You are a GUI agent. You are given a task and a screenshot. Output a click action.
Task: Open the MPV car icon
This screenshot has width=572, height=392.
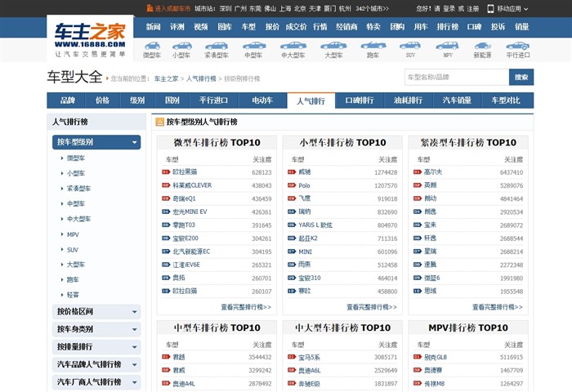coord(447,46)
